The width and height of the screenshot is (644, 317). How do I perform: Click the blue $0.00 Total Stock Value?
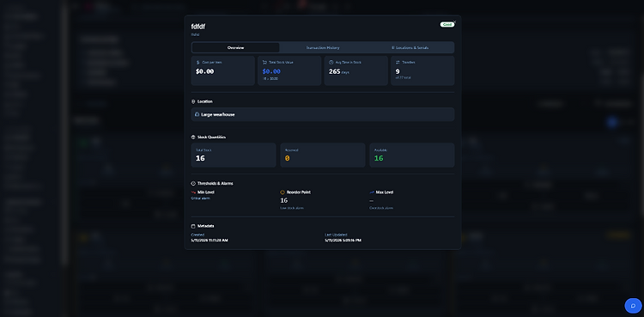[271, 71]
